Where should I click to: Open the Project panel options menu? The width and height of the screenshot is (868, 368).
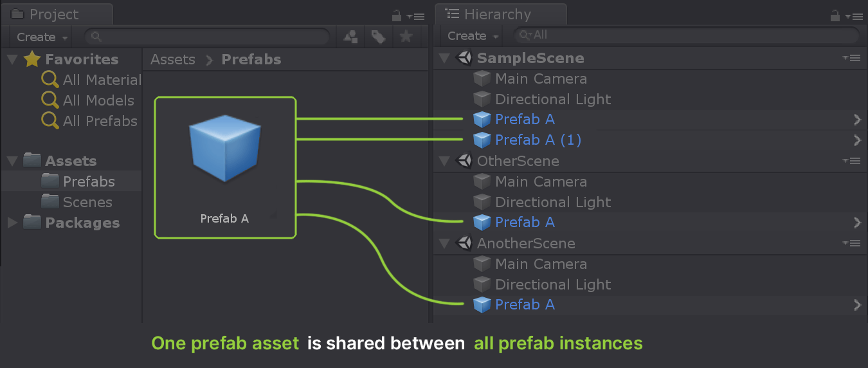(416, 16)
